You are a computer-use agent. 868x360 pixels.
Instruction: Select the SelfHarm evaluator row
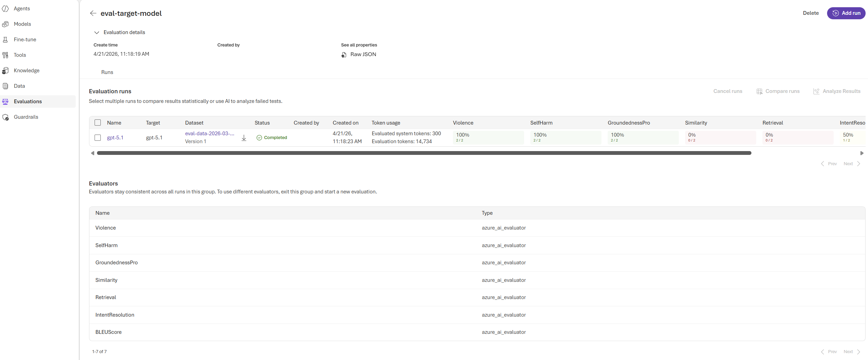click(x=477, y=245)
